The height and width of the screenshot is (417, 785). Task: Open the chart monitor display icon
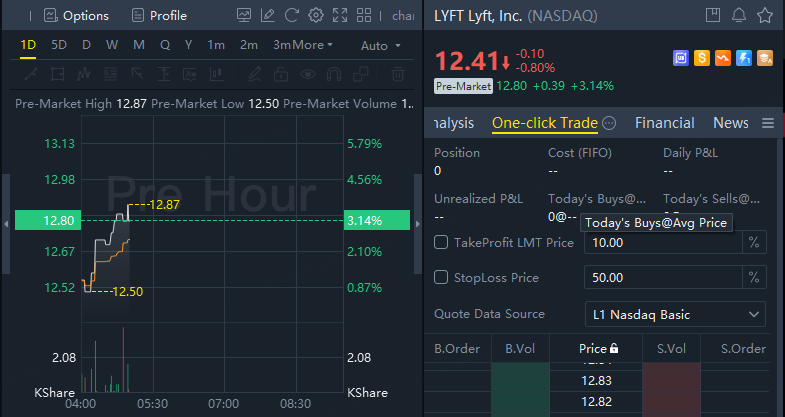coord(244,15)
